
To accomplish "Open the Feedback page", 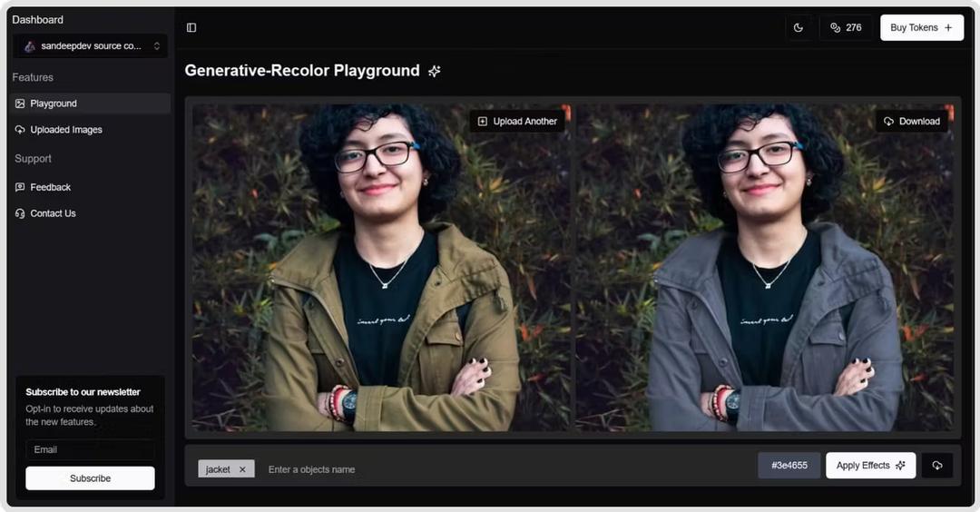I will point(89,187).
